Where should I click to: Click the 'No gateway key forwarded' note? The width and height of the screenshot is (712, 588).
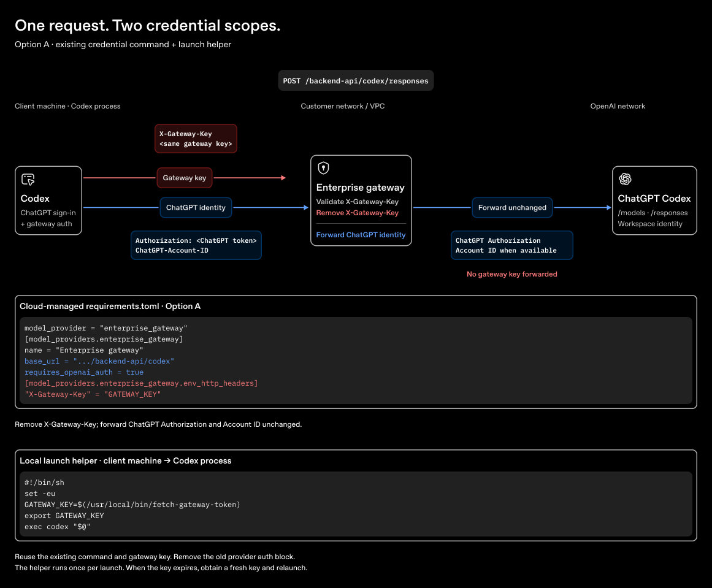point(511,274)
